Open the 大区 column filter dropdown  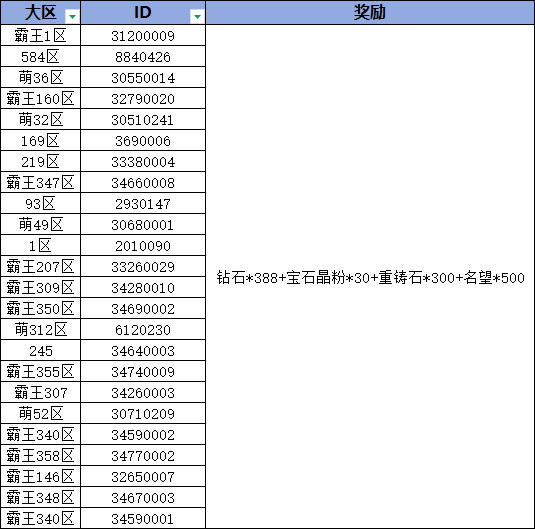click(x=72, y=16)
